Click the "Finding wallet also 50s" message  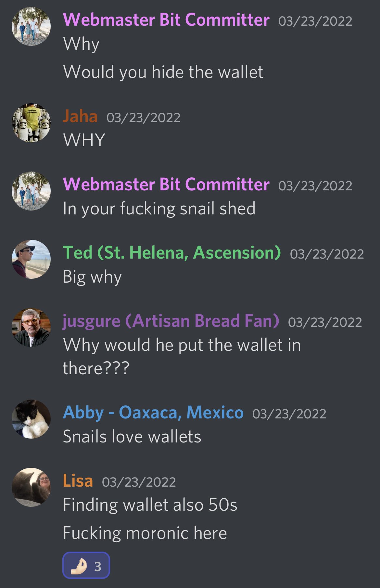coord(150,505)
